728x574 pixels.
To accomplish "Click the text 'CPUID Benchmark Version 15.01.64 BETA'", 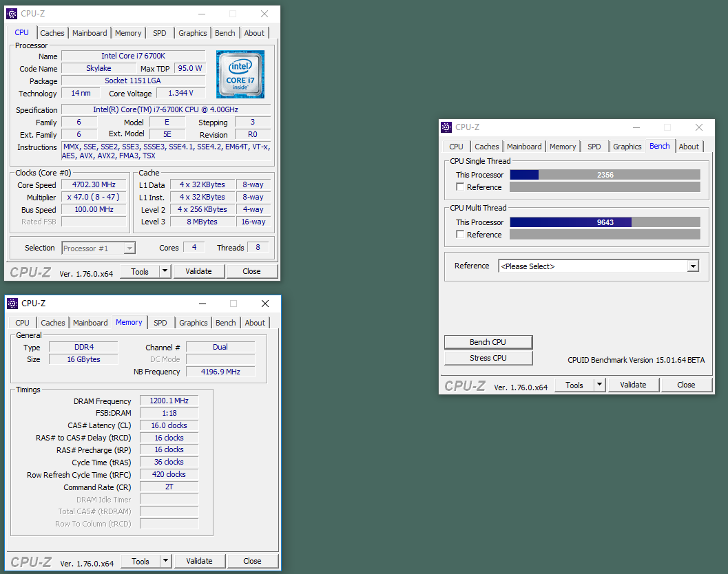I will pos(636,360).
